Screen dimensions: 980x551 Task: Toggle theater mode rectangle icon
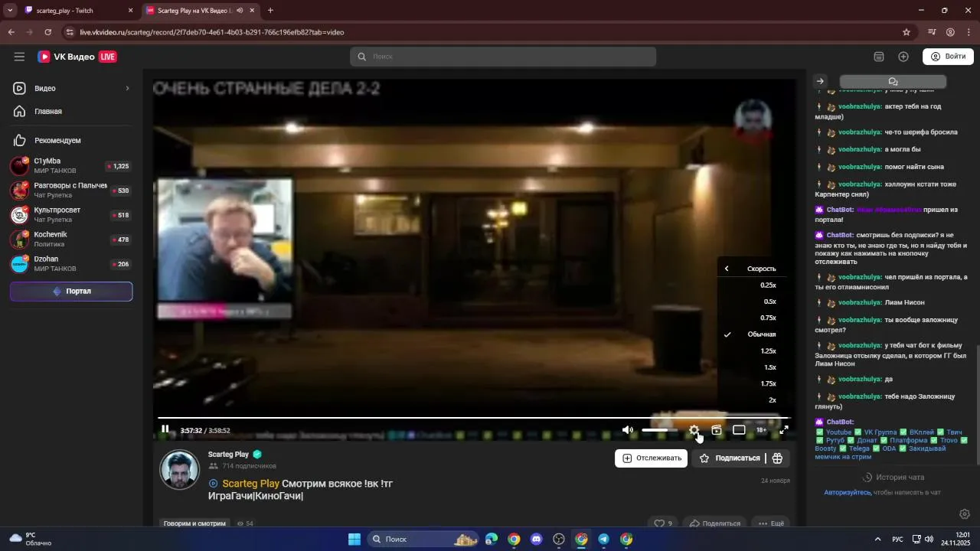tap(739, 430)
